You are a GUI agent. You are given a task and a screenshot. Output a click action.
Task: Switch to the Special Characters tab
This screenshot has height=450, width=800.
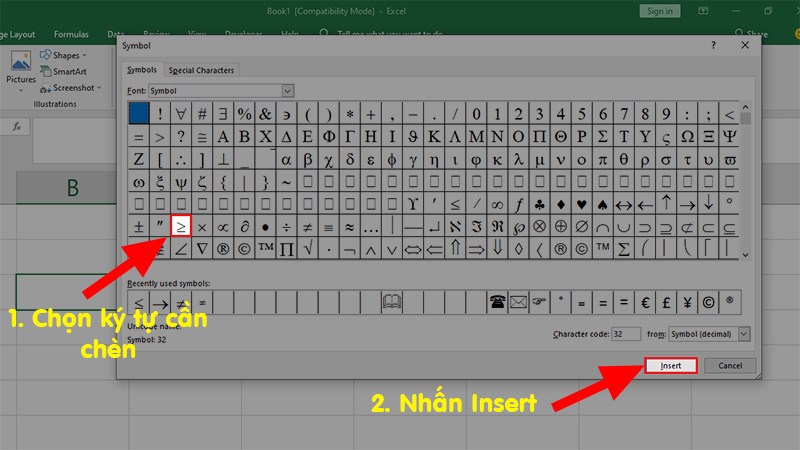click(201, 70)
